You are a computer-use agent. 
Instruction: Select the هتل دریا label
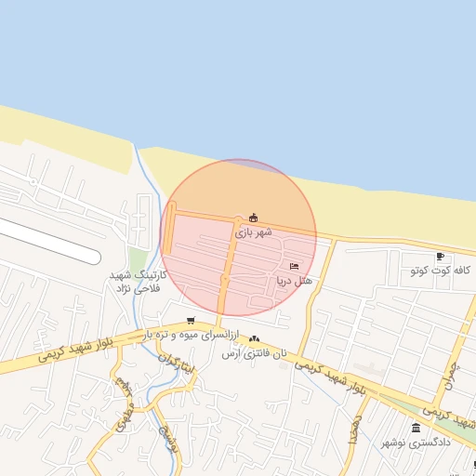[295, 281]
